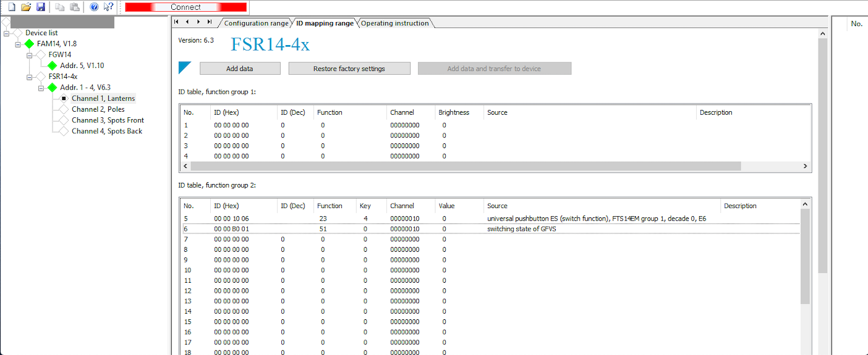Activate the What's This pointer help icon

pos(109,7)
